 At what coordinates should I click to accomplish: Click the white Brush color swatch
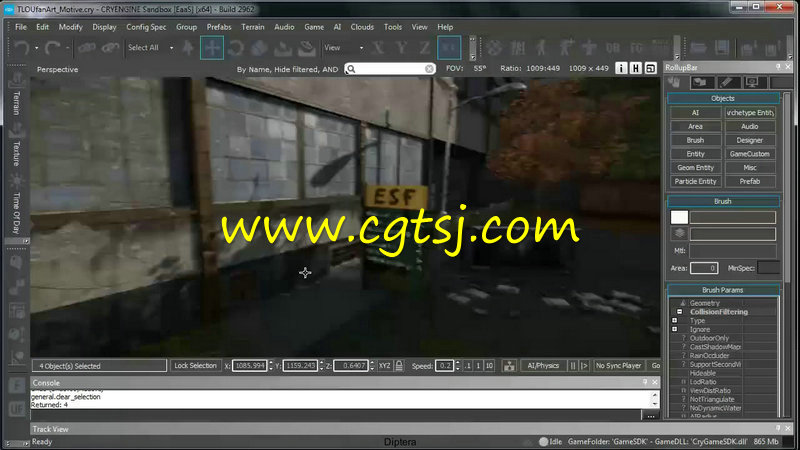(x=679, y=217)
